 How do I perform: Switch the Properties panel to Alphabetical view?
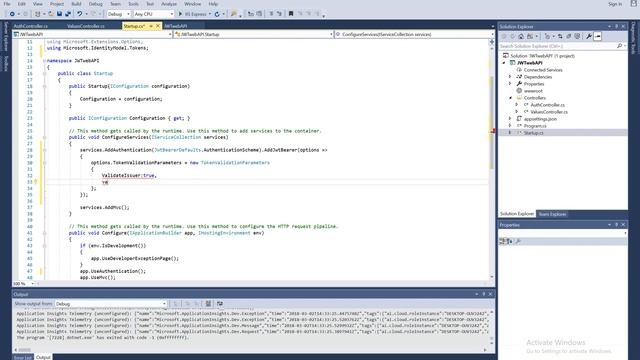point(509,241)
